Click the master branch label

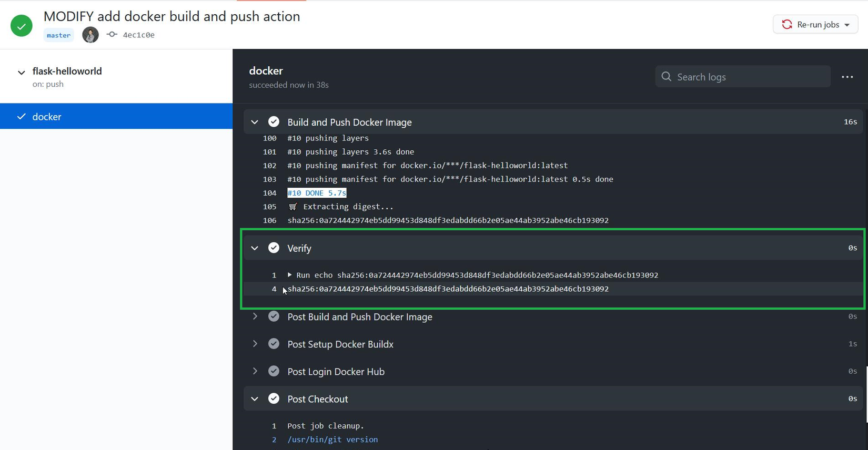(x=58, y=35)
